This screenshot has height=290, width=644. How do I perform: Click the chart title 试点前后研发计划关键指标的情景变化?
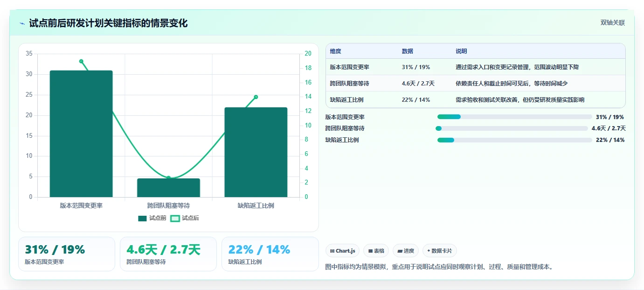coord(108,23)
